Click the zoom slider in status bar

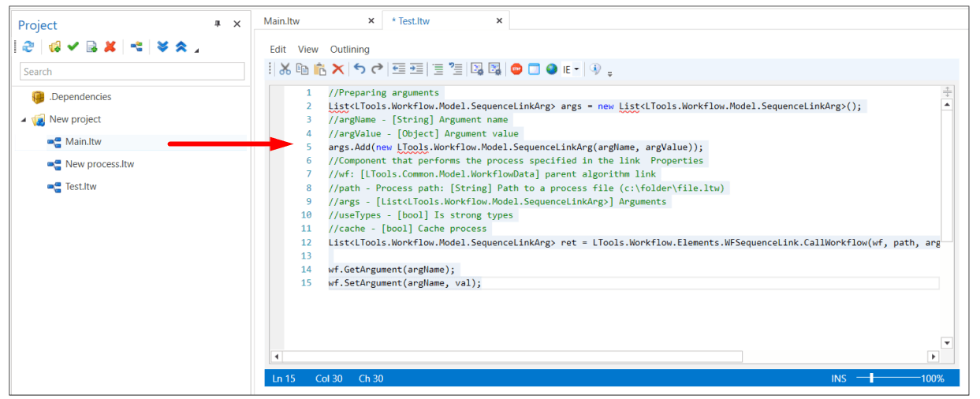(x=871, y=378)
